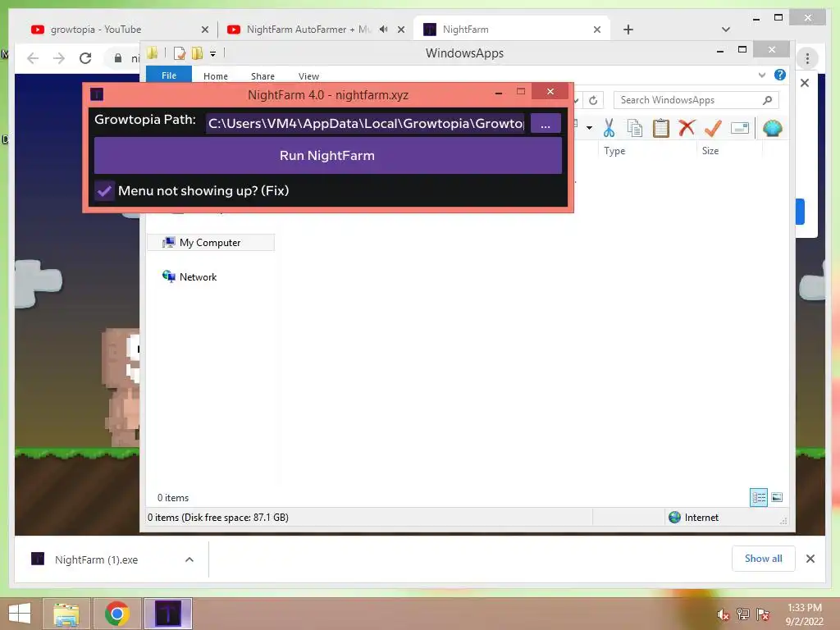This screenshot has width=840, height=630.
Task: Open the File tab in Explorer
Action: 169,75
